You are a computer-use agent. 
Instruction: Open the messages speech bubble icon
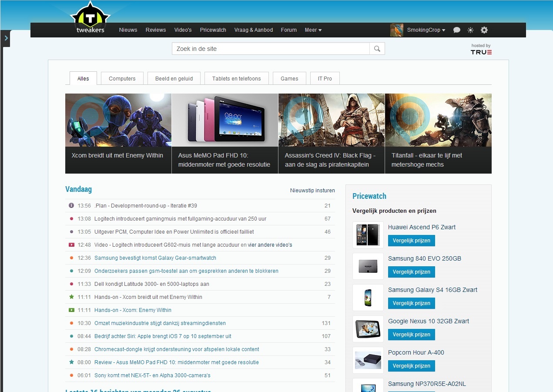(x=457, y=30)
